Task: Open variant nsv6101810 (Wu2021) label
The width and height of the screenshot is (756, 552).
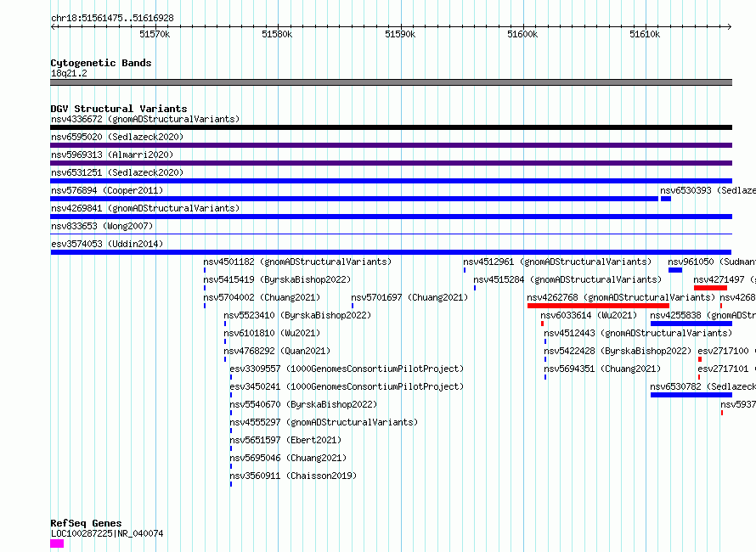Action: click(x=272, y=333)
